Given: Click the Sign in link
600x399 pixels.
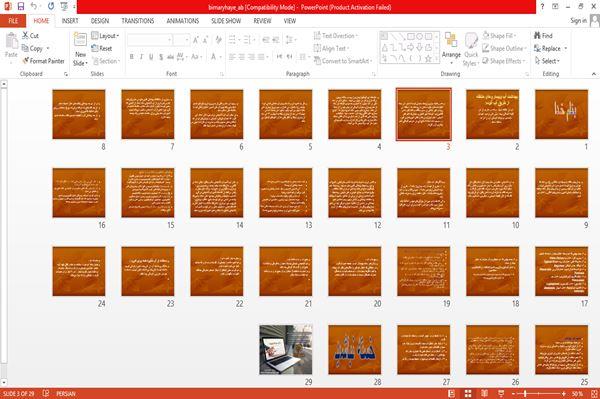Looking at the screenshot, I should [x=578, y=21].
